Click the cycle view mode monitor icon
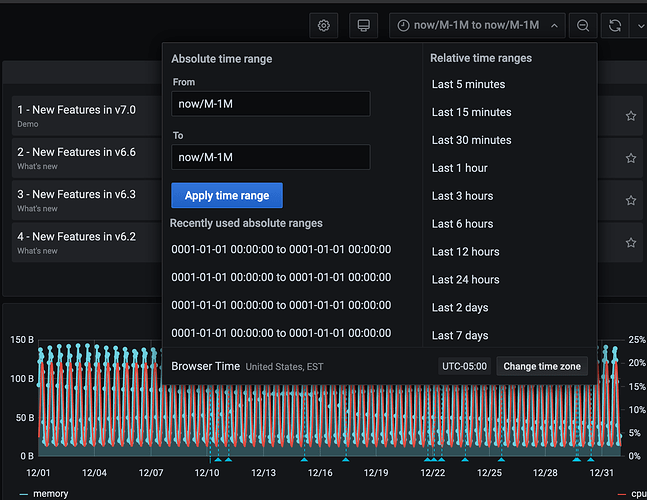This screenshot has height=500, width=647. [364, 26]
